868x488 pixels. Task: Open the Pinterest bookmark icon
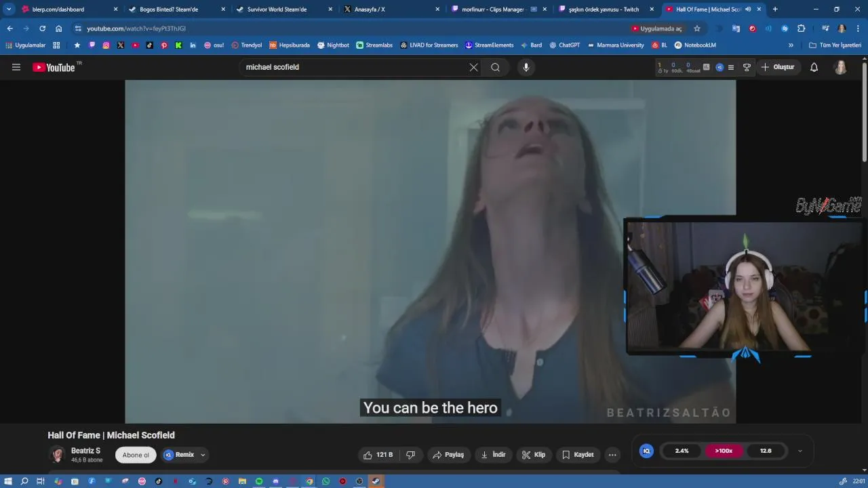[x=164, y=45]
